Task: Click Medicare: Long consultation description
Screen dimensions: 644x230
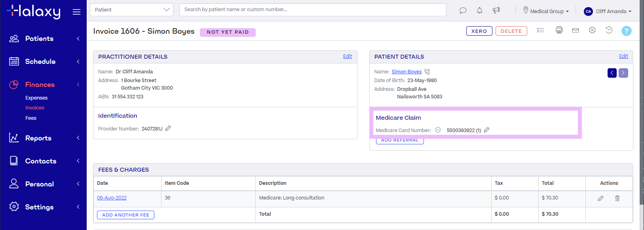Action: pyautogui.click(x=292, y=198)
